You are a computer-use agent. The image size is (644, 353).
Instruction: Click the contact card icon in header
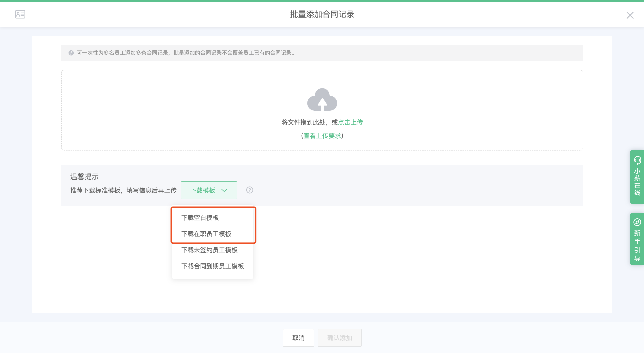click(x=20, y=14)
